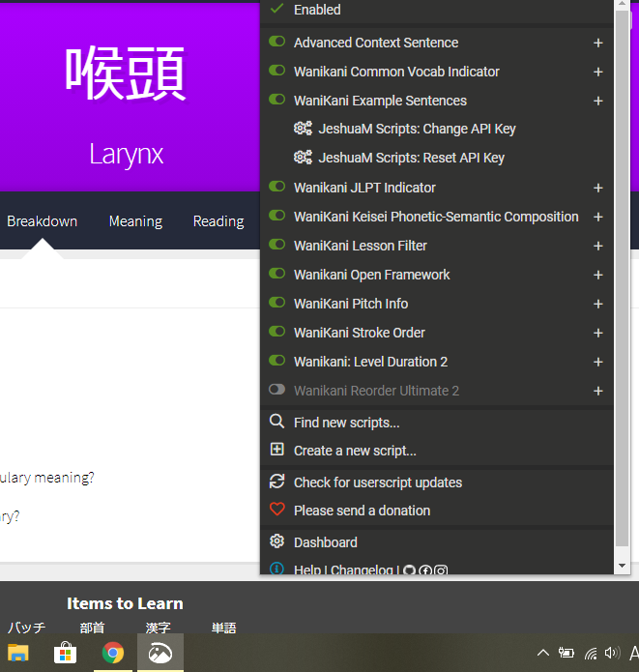Click gears icon beside Change API Key
The image size is (639, 672).
click(303, 128)
